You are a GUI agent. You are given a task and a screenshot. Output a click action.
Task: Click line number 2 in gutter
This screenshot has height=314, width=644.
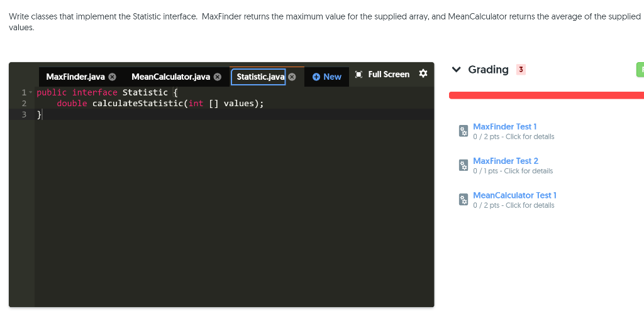(24, 103)
